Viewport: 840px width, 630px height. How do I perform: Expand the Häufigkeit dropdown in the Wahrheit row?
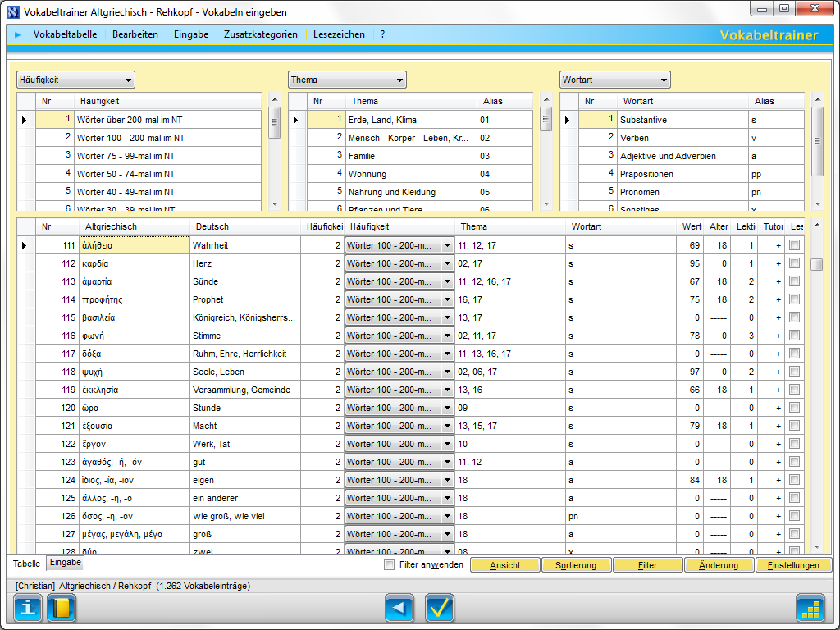coord(447,245)
